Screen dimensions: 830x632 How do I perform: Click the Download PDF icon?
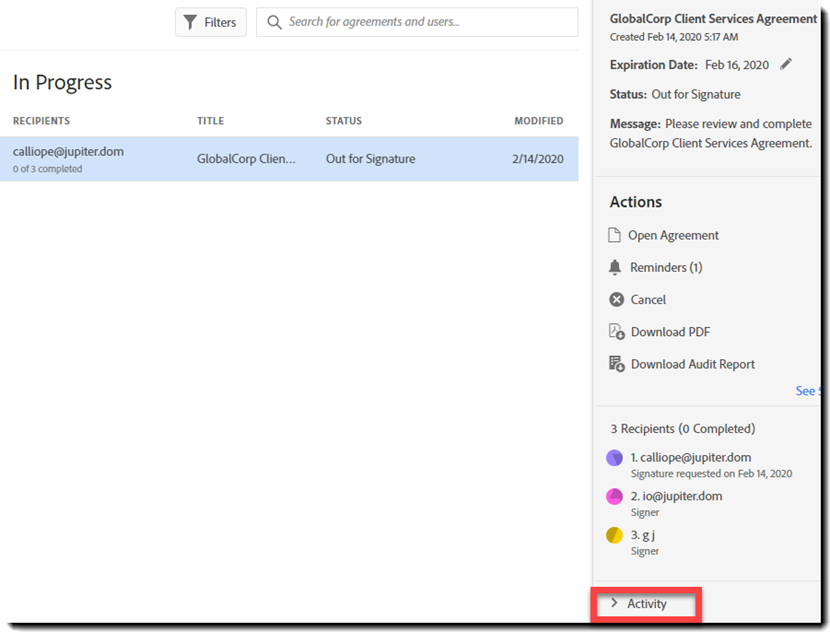point(616,332)
